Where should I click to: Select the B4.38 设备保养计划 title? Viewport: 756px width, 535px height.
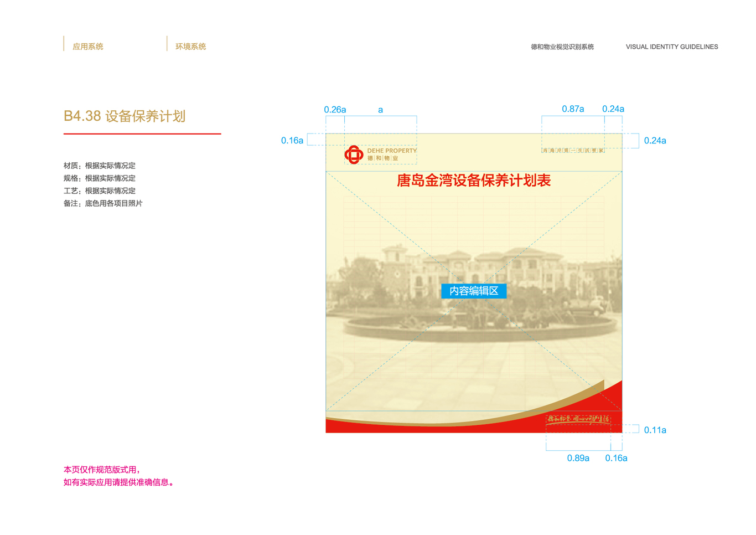pos(125,116)
